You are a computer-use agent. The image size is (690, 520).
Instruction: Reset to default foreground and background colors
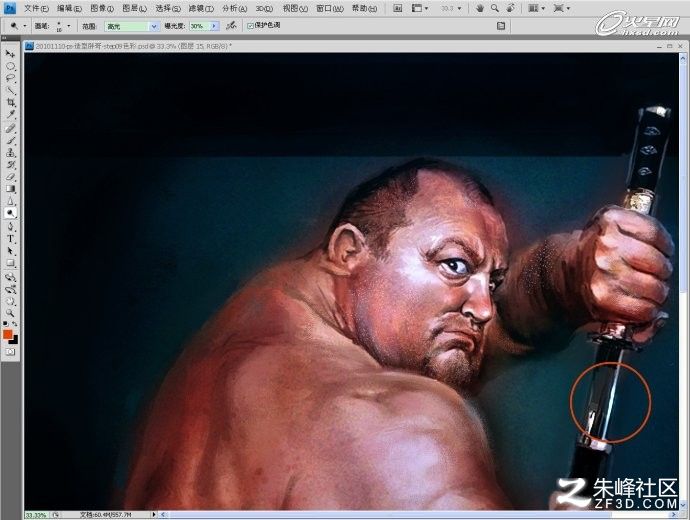click(5, 324)
